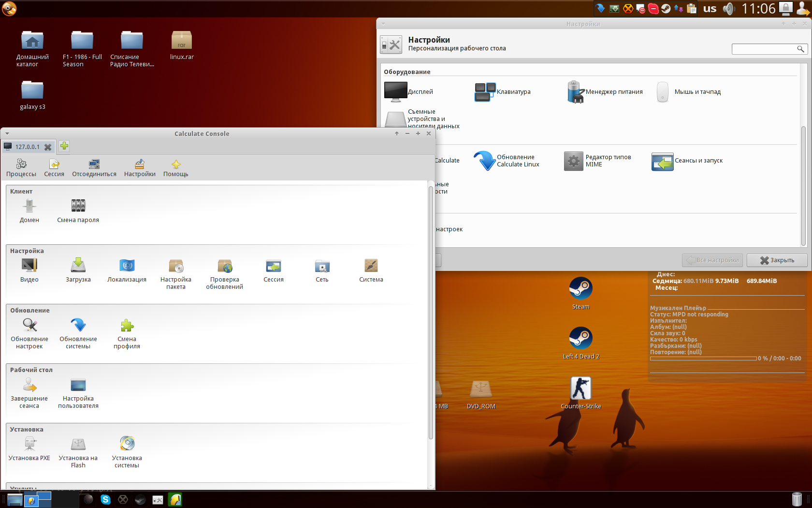
Task: Open the Calculate Console window menu arrow
Action: pos(7,134)
